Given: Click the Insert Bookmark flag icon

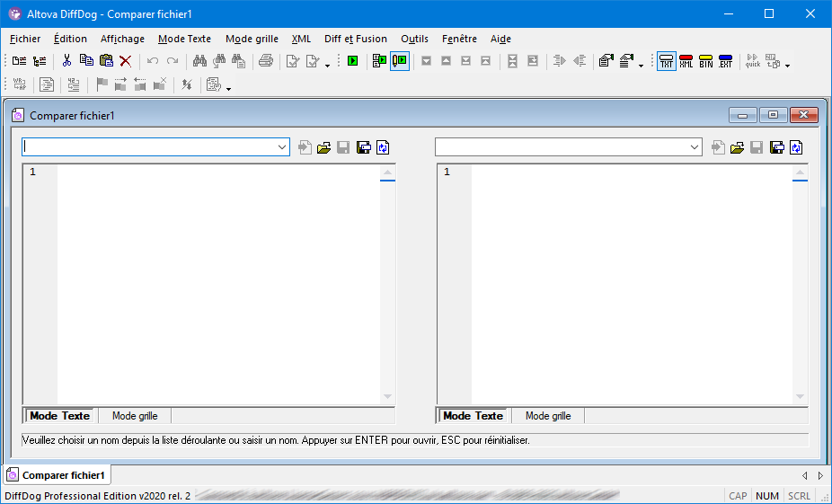Looking at the screenshot, I should (102, 84).
